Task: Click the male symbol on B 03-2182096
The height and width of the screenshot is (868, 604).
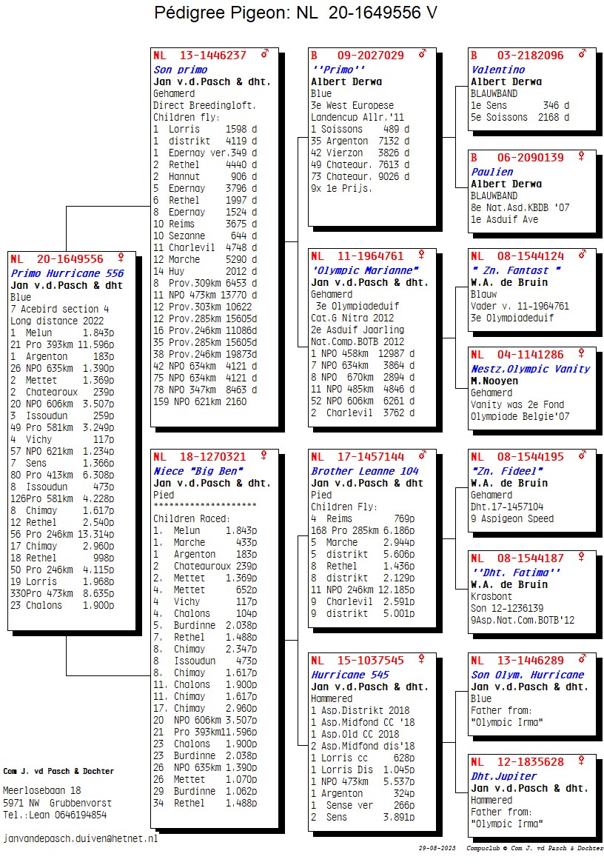Action: (x=582, y=55)
